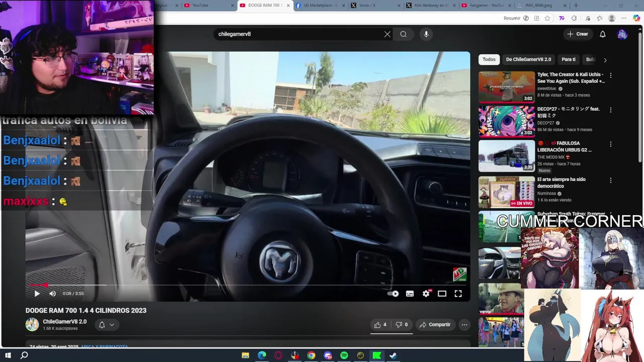Select the Todos filter chip

coord(489,59)
